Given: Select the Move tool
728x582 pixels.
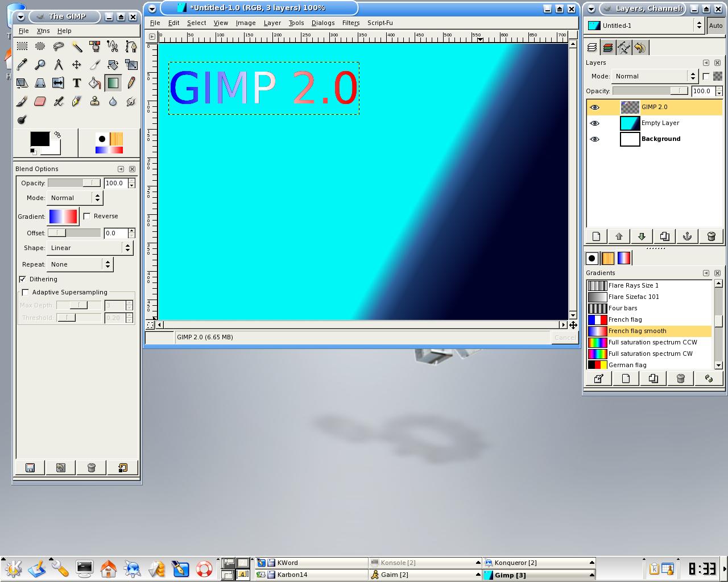Looking at the screenshot, I should (77, 64).
